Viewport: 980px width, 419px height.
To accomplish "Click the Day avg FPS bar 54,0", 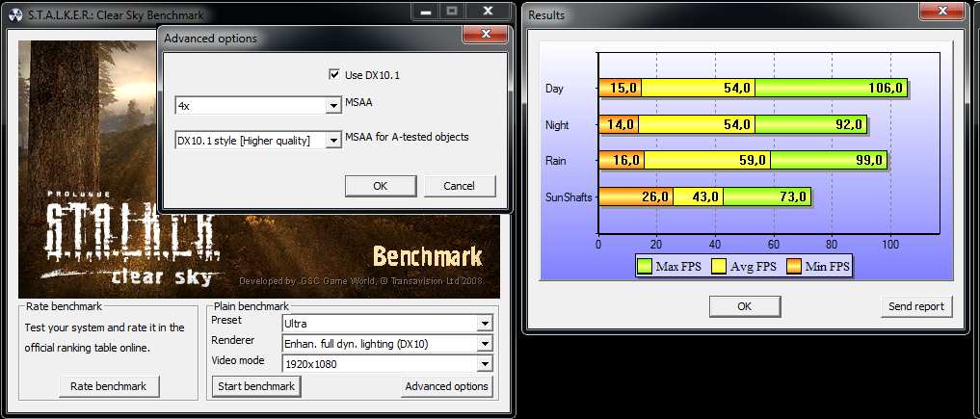I will tap(698, 88).
